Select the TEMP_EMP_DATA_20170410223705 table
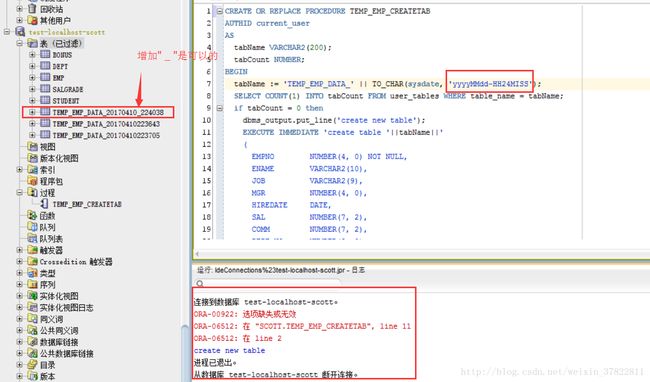 (106, 135)
